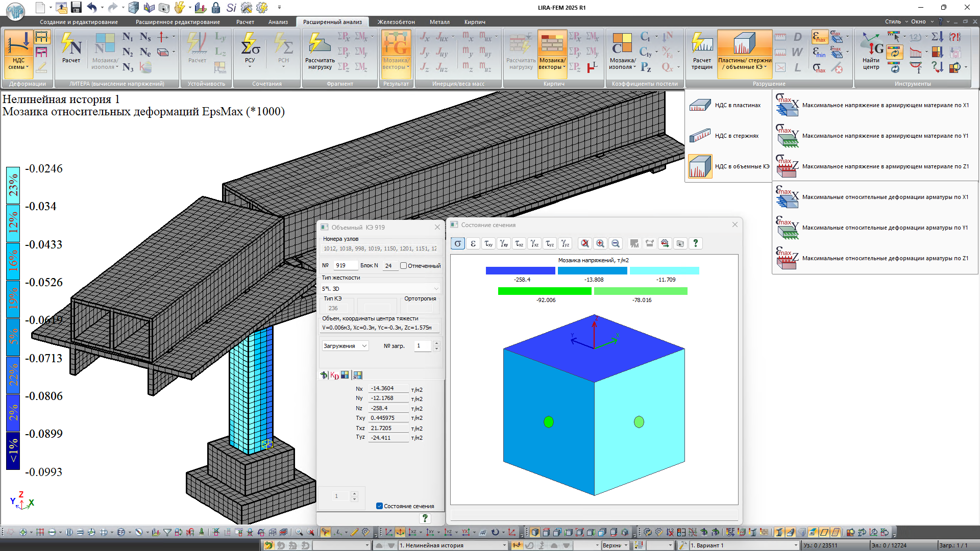Switch to the Железобетон ribbon tab

396,22
